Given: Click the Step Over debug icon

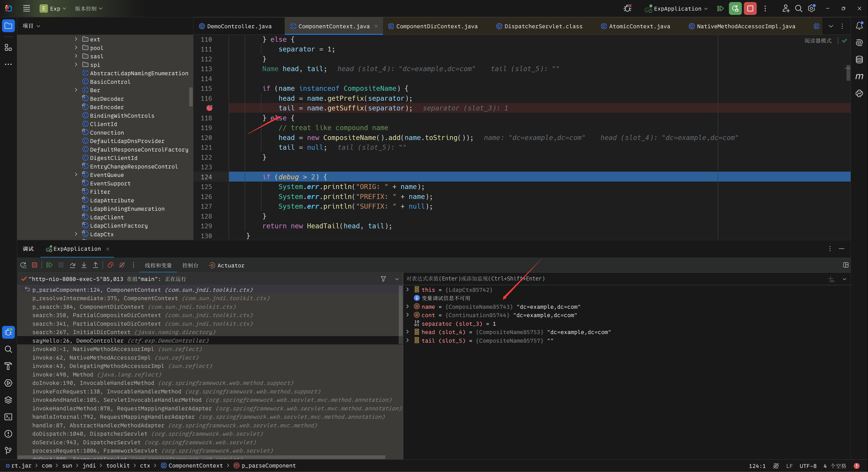Looking at the screenshot, I should [73, 265].
